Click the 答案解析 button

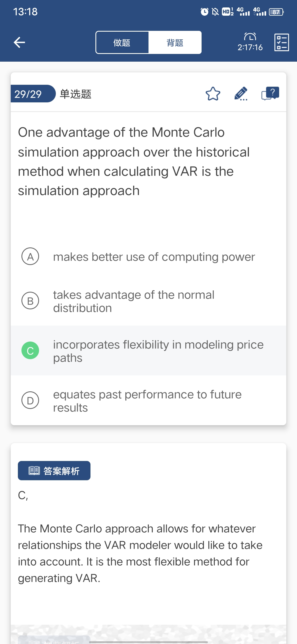pos(54,471)
